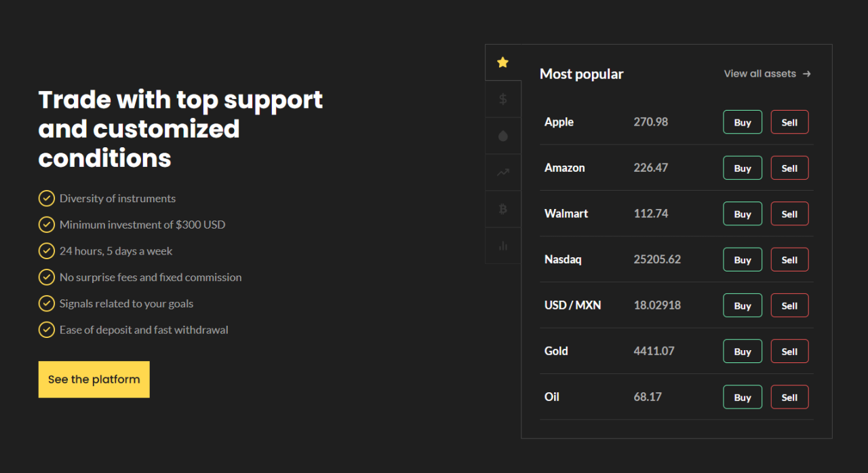Open the bar chart indices tab
Image resolution: width=868 pixels, height=473 pixels.
pos(502,246)
